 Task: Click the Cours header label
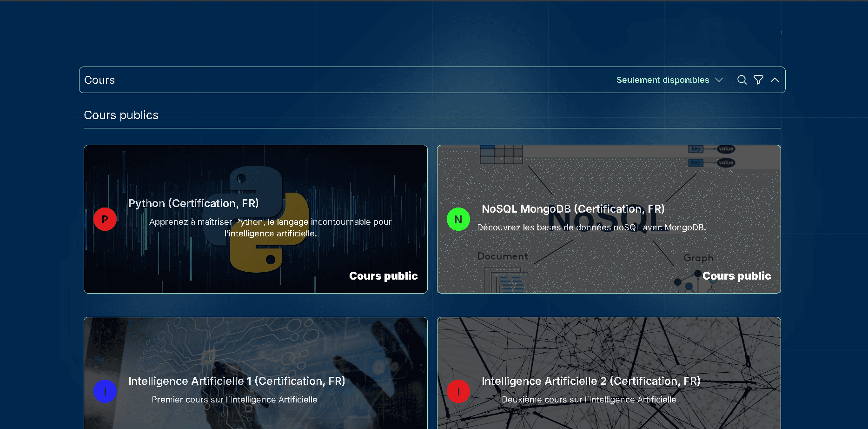click(x=99, y=80)
